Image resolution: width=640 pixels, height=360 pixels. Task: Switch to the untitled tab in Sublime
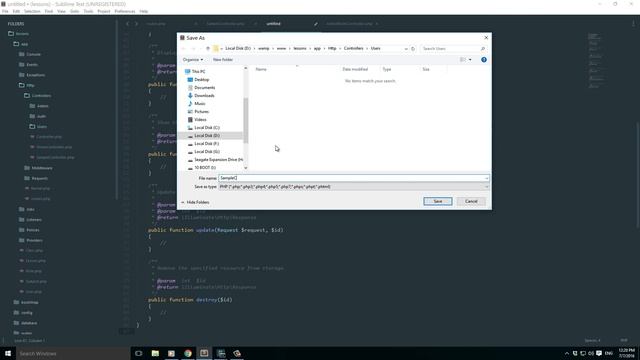tap(273, 24)
